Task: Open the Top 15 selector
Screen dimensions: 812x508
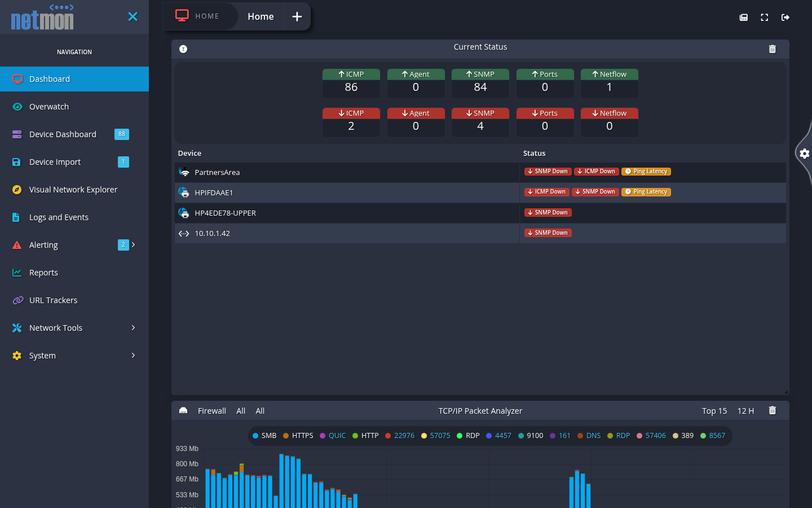Action: tap(714, 411)
